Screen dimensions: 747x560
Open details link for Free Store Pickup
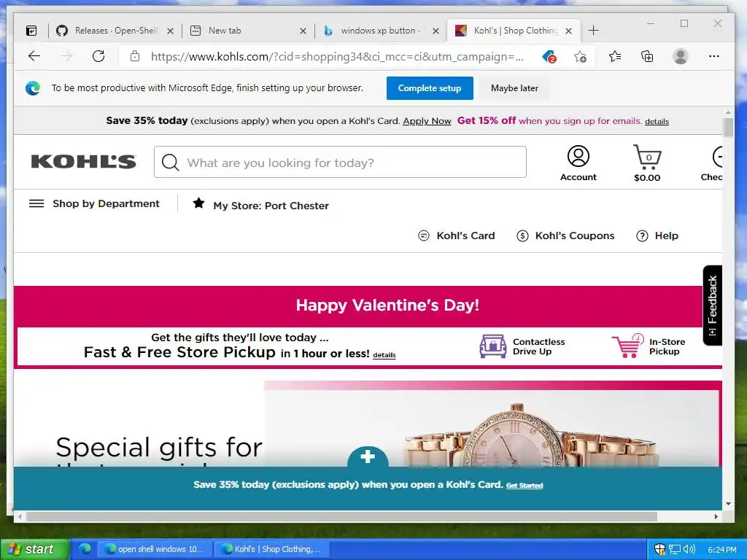[x=384, y=355]
